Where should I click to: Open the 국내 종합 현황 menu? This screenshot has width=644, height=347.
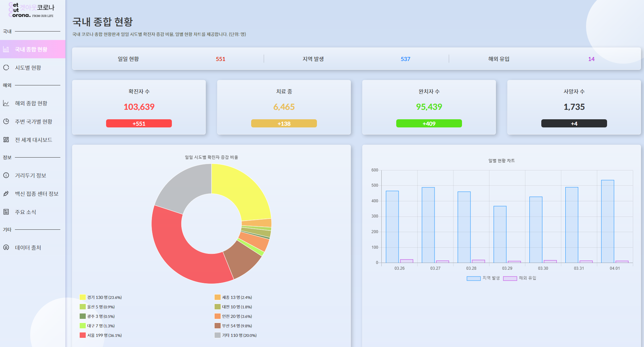(x=33, y=49)
